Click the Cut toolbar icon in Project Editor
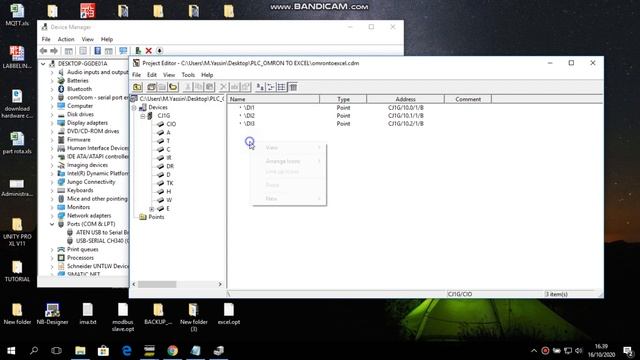The height and width of the screenshot is (360, 640). point(188,87)
